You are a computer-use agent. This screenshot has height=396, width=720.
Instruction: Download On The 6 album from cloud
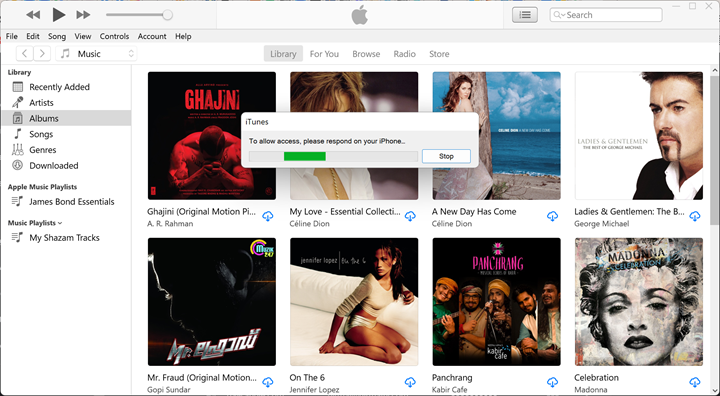pos(410,382)
